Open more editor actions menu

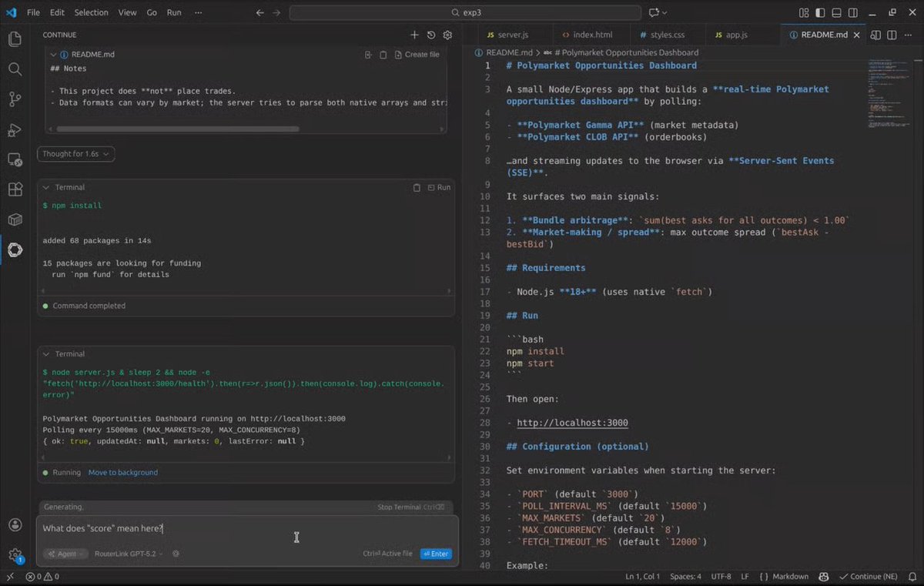[x=909, y=35]
